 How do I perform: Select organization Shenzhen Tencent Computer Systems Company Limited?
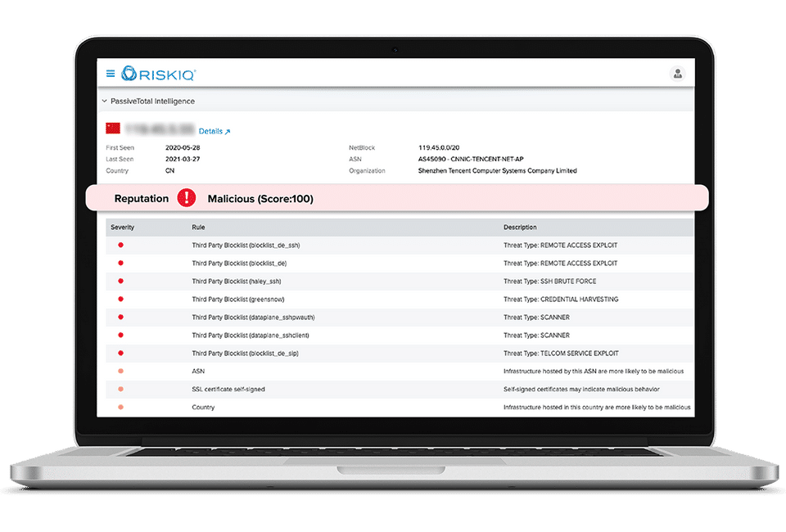pos(497,171)
